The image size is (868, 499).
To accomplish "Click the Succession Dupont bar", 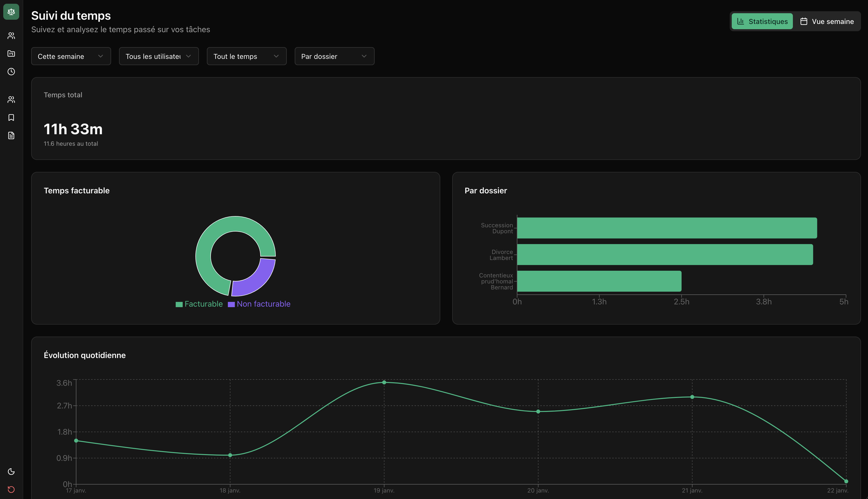I will pos(667,228).
